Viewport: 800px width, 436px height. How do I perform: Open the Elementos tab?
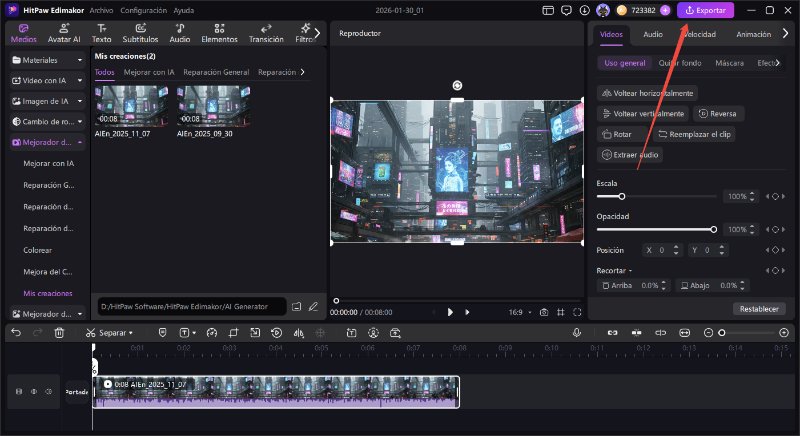(219, 33)
